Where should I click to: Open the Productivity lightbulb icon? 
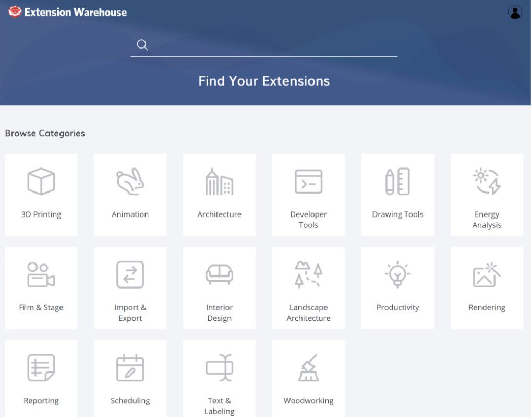(397, 275)
